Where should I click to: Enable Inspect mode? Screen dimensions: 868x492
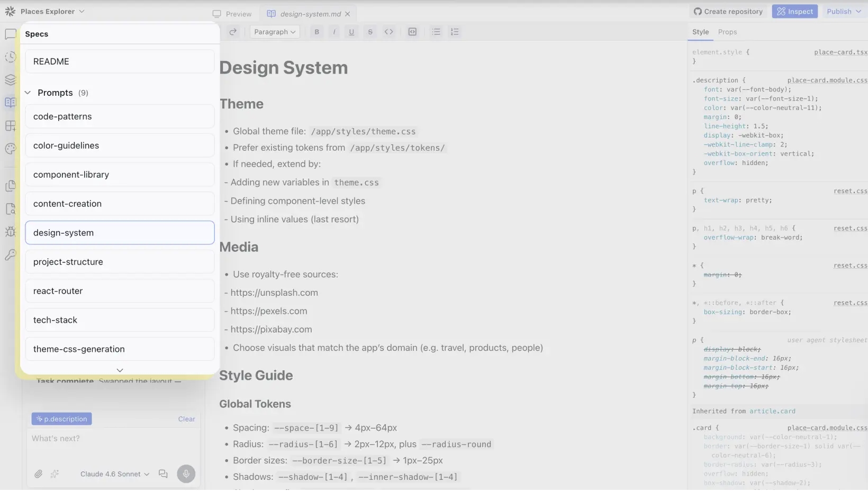[795, 11]
